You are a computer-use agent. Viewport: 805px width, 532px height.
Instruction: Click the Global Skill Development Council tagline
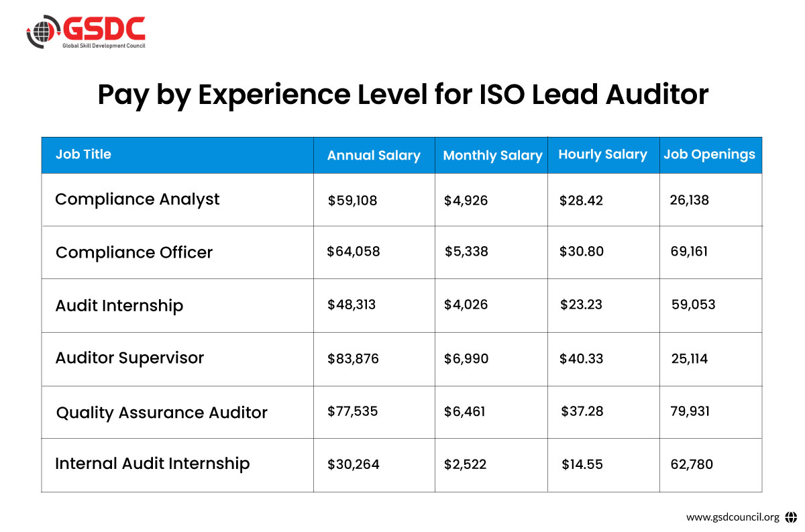[x=103, y=46]
